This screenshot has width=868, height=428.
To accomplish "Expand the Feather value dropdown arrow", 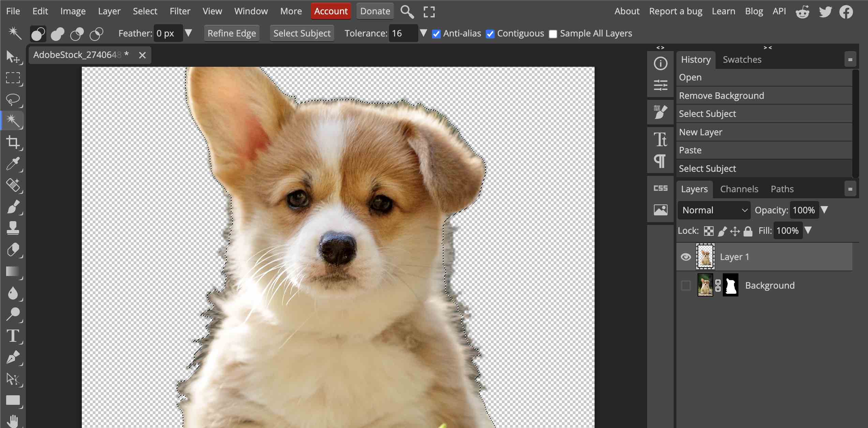I will pyautogui.click(x=188, y=33).
